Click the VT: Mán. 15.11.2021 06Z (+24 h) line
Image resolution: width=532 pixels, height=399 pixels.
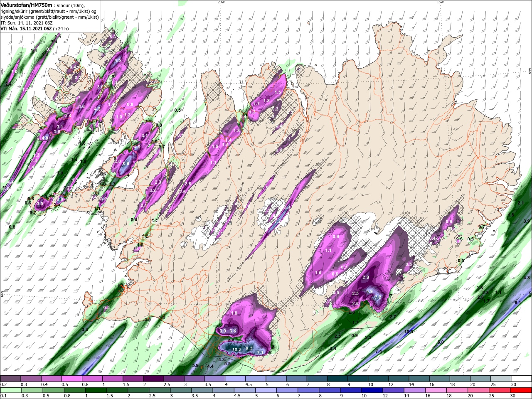point(34,29)
